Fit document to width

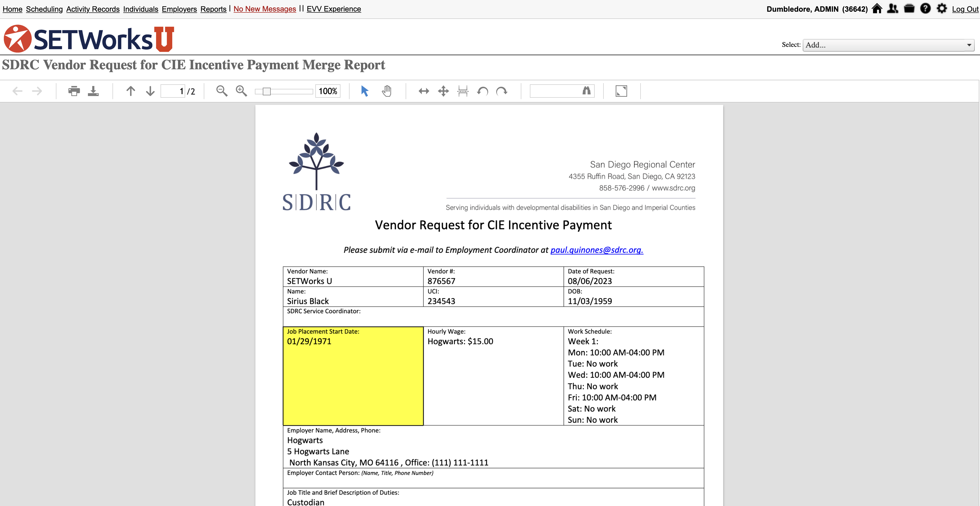click(424, 91)
